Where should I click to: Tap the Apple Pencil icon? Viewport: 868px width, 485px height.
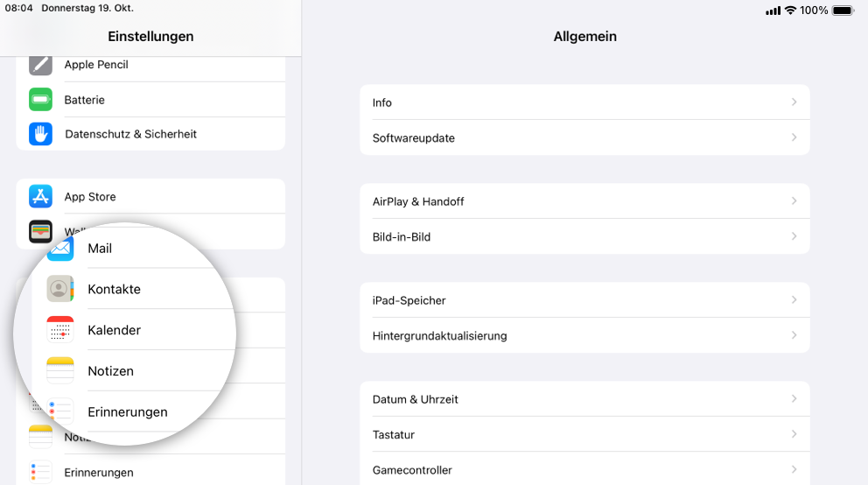click(x=40, y=65)
